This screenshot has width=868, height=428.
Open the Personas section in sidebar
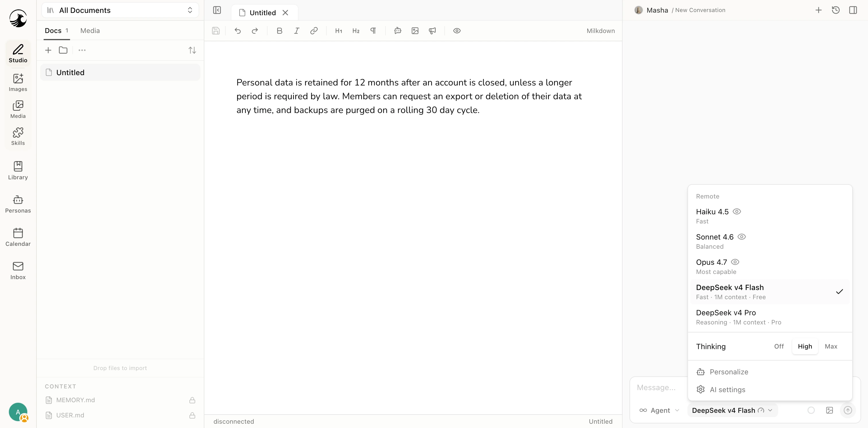18,204
